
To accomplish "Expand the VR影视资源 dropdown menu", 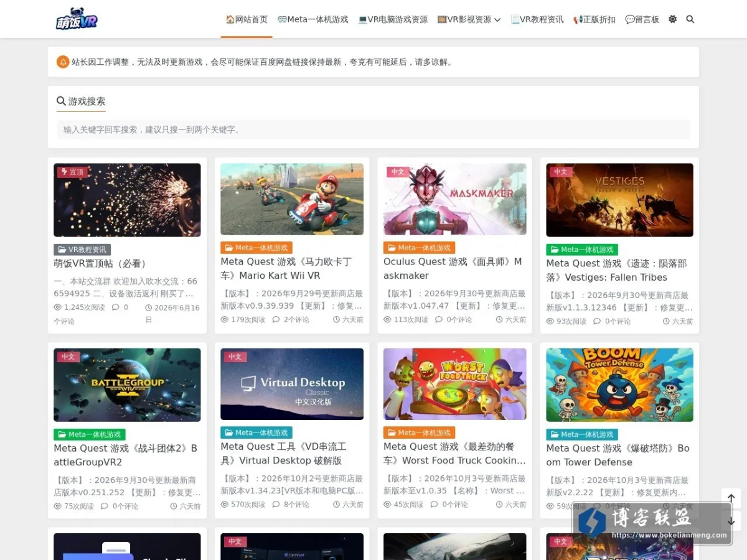I will pyautogui.click(x=469, y=19).
